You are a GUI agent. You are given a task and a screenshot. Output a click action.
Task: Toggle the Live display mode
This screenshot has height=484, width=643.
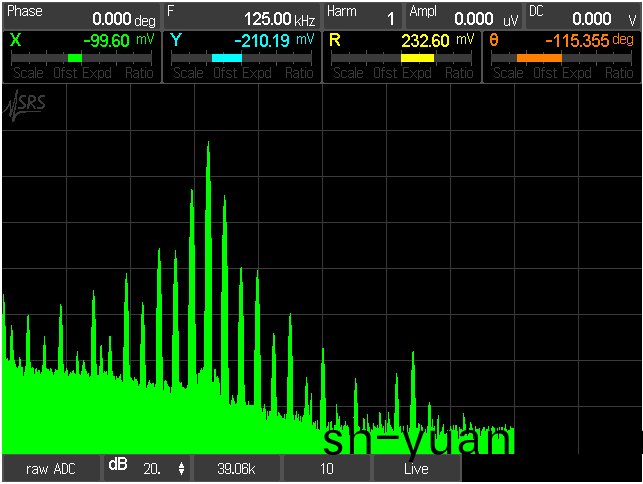point(417,468)
